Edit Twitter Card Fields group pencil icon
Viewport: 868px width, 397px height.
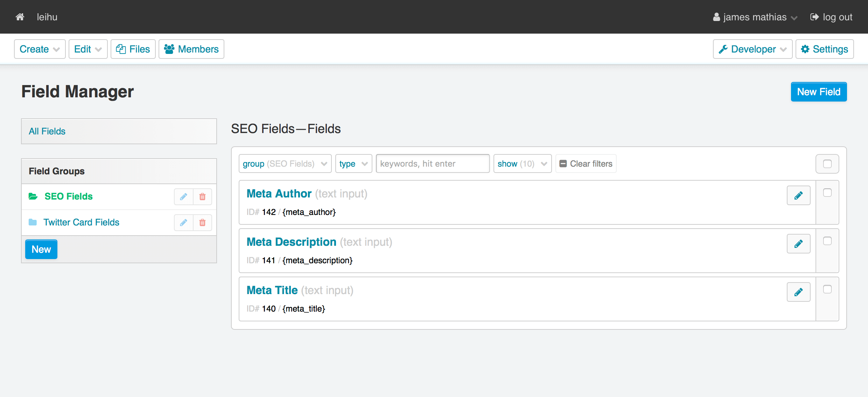tap(183, 223)
